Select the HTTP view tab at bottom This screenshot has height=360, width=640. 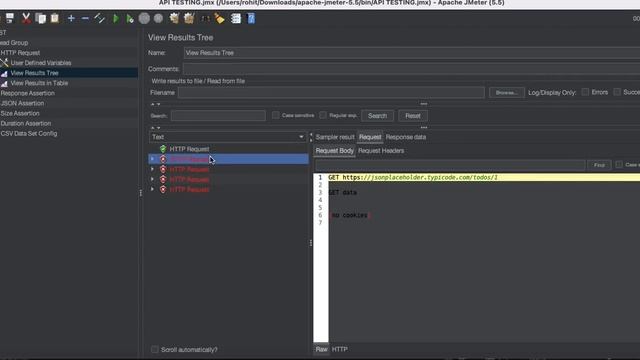click(340, 349)
